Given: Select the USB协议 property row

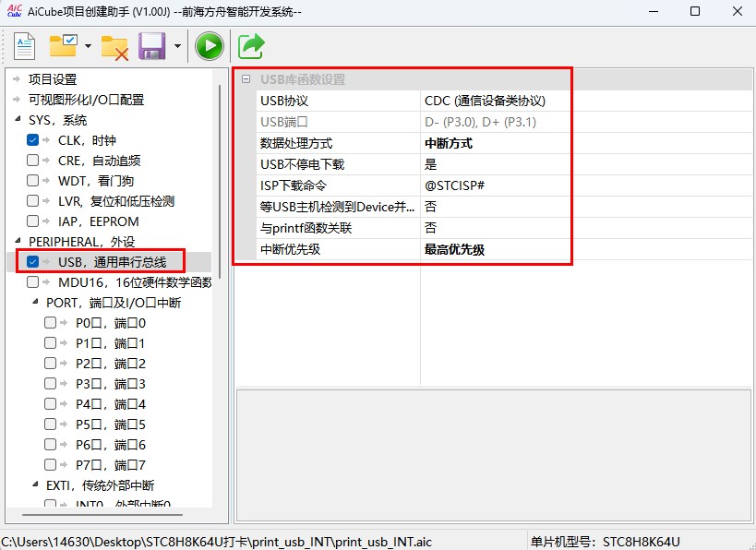Looking at the screenshot, I should (504, 101).
